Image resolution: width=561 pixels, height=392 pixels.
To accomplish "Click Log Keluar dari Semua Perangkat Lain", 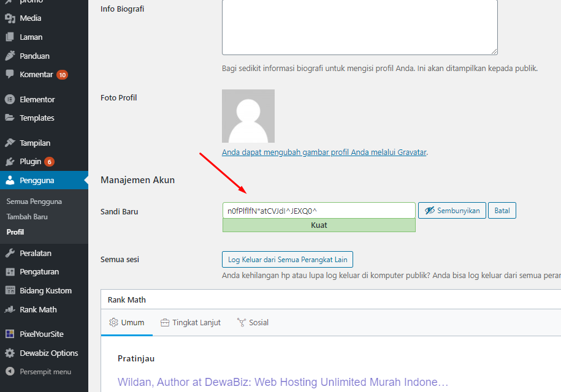I will [287, 260].
